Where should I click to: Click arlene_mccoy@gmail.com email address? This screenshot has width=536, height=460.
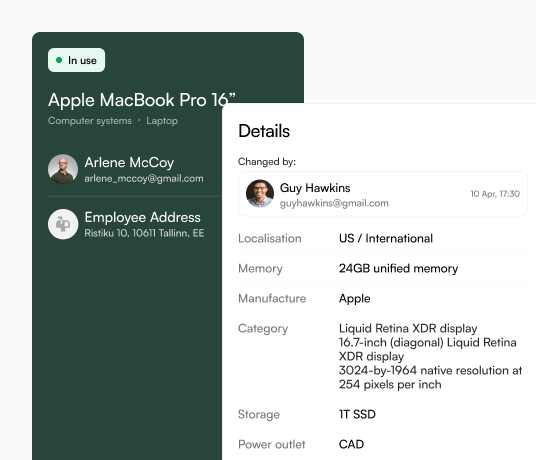coord(144,178)
